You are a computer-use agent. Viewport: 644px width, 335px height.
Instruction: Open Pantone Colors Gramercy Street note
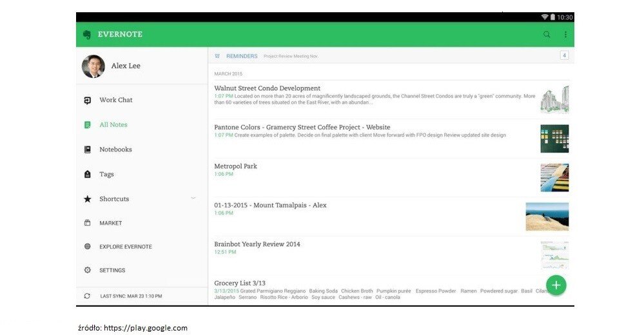[x=302, y=128]
